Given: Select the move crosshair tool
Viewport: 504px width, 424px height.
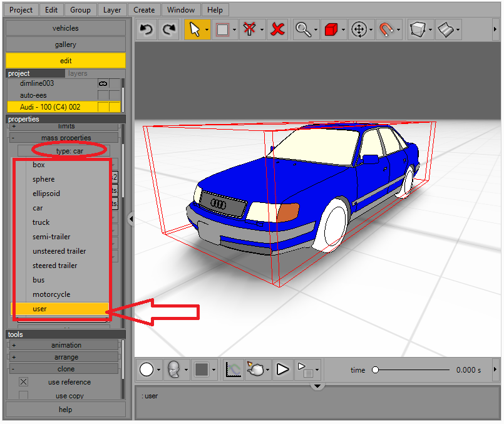Looking at the screenshot, I should pos(359,29).
